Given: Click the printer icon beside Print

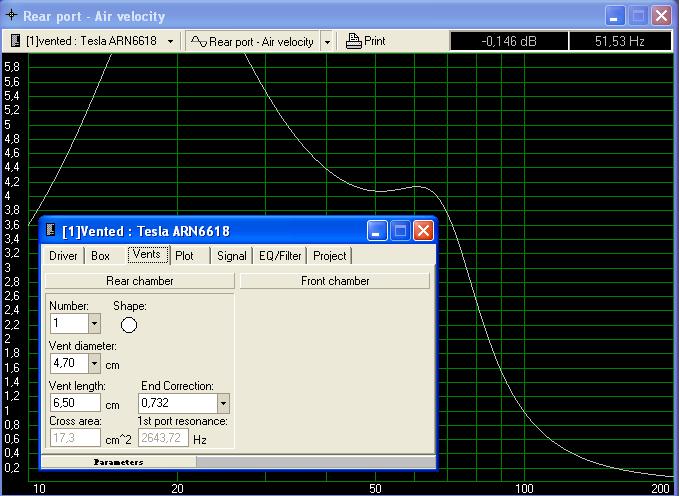Looking at the screenshot, I should tap(353, 41).
